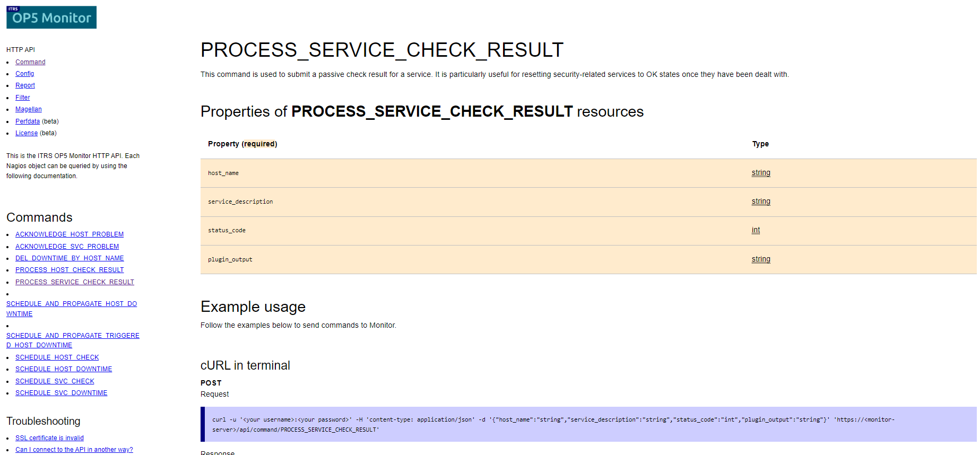
Task: Click the OP5 Monitor logo
Action: click(51, 17)
